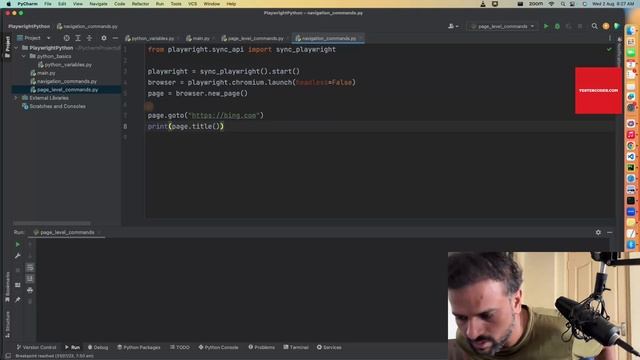This screenshot has width=640, height=360.
Task: Click the bing.com URL in code
Action: 224,116
